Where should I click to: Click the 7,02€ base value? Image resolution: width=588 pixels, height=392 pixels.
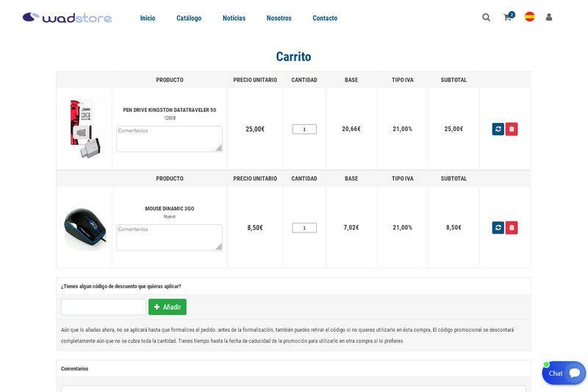(x=351, y=227)
